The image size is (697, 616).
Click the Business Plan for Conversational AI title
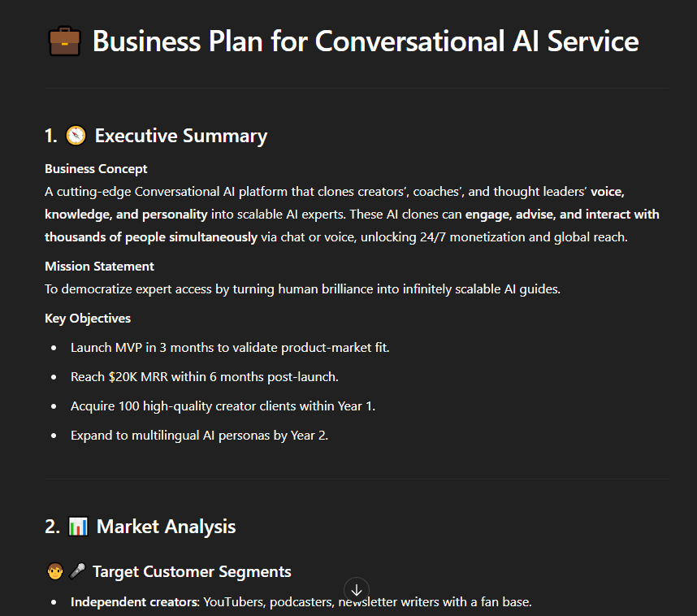tap(366, 41)
